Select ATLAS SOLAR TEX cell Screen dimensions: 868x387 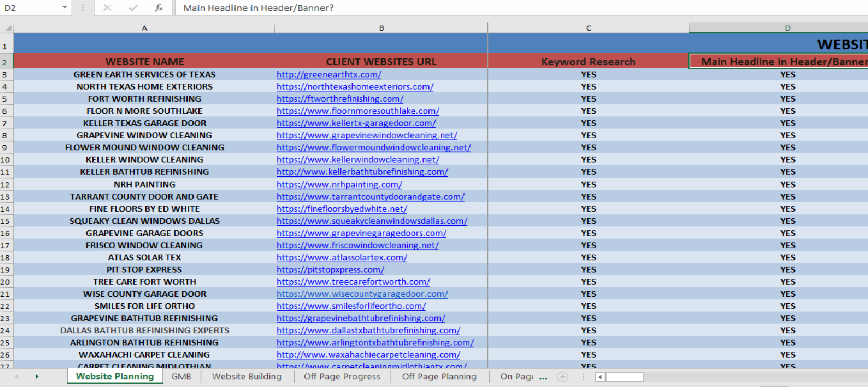click(144, 257)
